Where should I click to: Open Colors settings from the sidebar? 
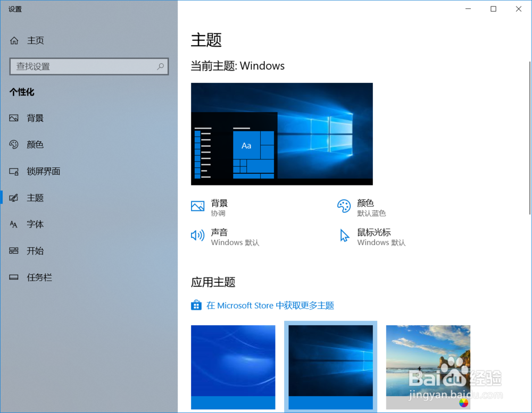point(36,144)
